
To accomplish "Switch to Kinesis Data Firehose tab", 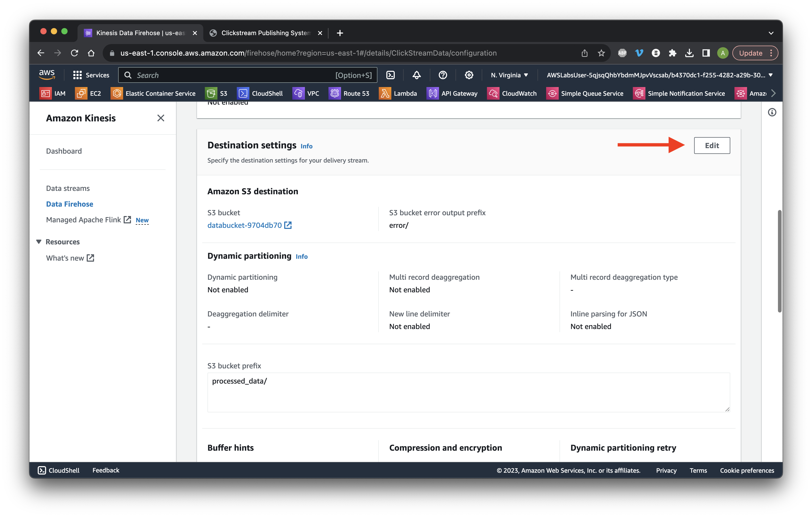I will click(x=141, y=33).
